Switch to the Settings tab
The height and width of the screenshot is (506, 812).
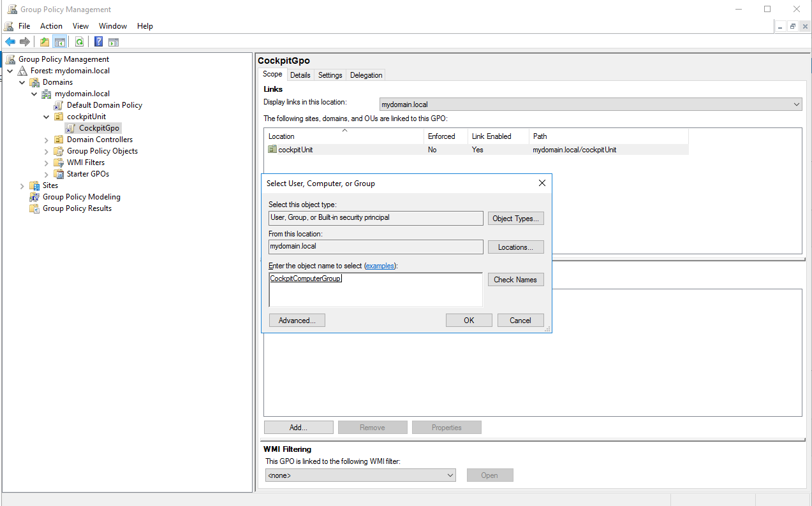coord(330,75)
